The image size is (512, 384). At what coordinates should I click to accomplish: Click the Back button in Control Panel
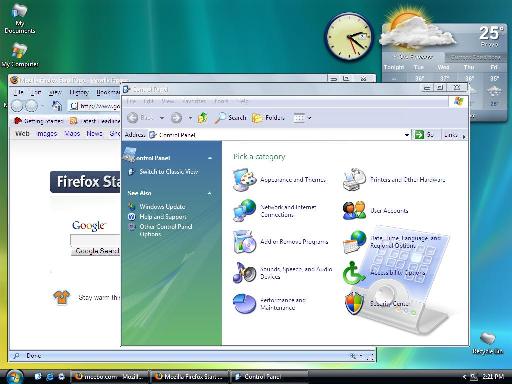(x=140, y=117)
